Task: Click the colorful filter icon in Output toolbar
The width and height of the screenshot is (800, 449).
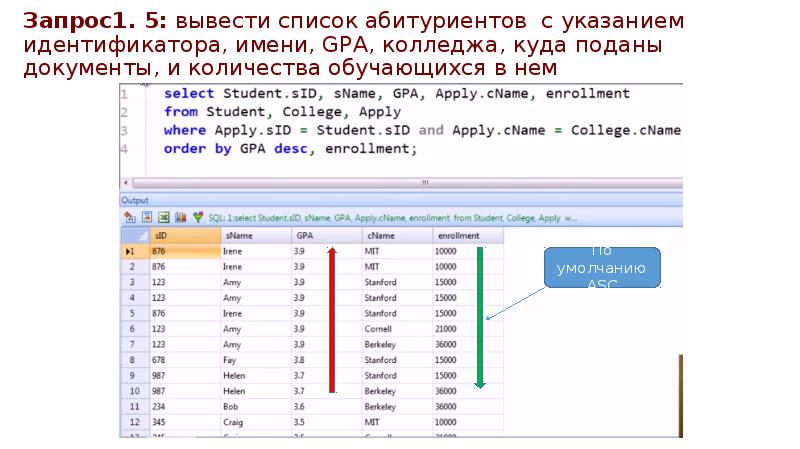Action: pos(198,217)
